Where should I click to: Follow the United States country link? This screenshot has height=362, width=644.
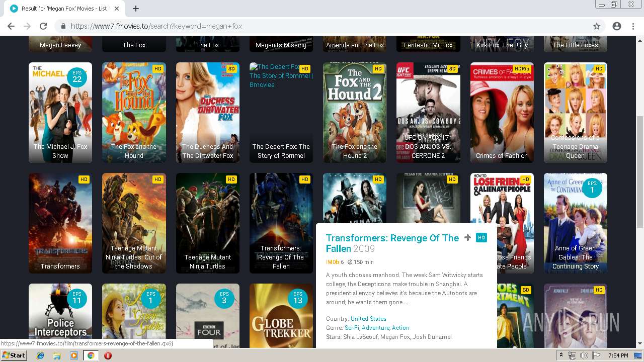pyautogui.click(x=368, y=319)
